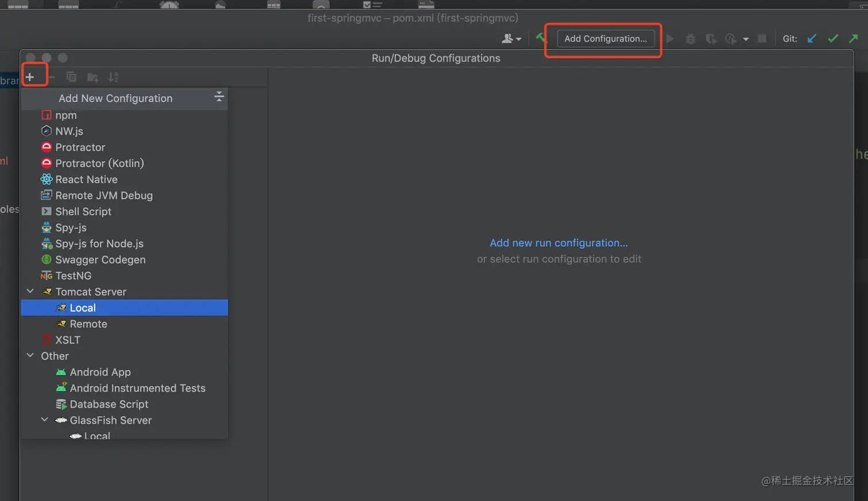Select the NW.js configuration type

pos(125,131)
